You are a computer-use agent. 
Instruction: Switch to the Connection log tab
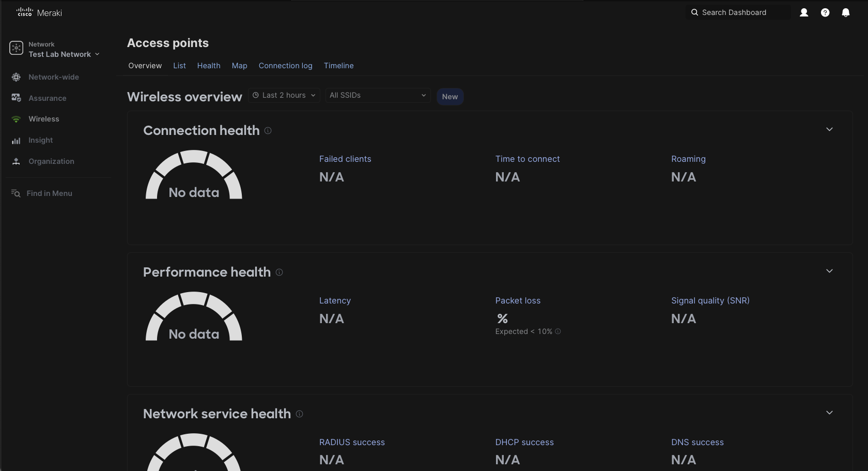285,66
